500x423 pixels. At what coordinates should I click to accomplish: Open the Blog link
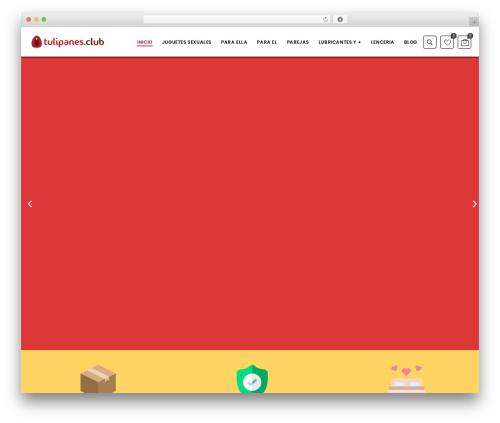(410, 42)
